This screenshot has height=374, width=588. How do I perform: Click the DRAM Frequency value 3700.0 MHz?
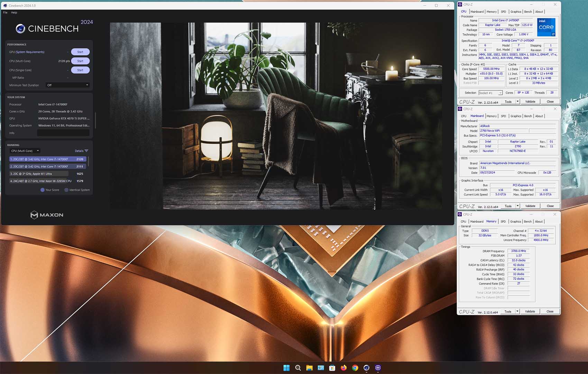(518, 251)
